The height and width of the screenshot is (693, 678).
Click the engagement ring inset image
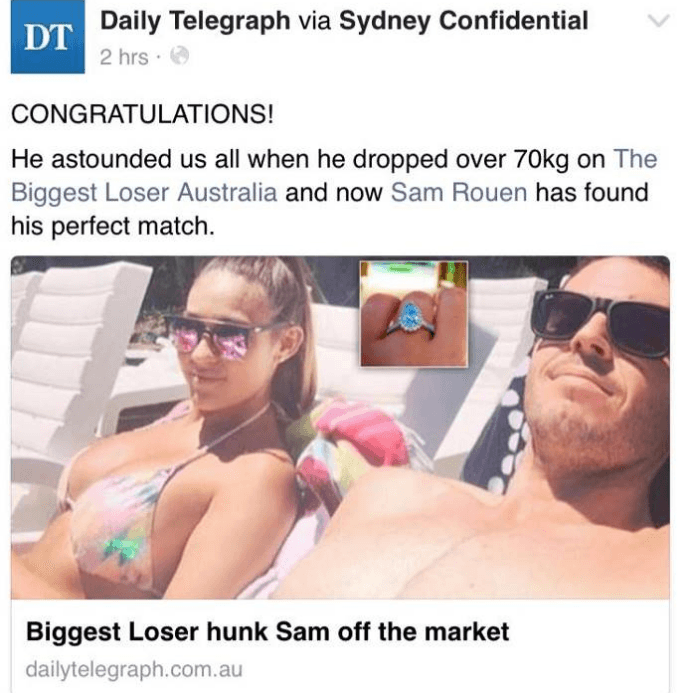coord(414,313)
